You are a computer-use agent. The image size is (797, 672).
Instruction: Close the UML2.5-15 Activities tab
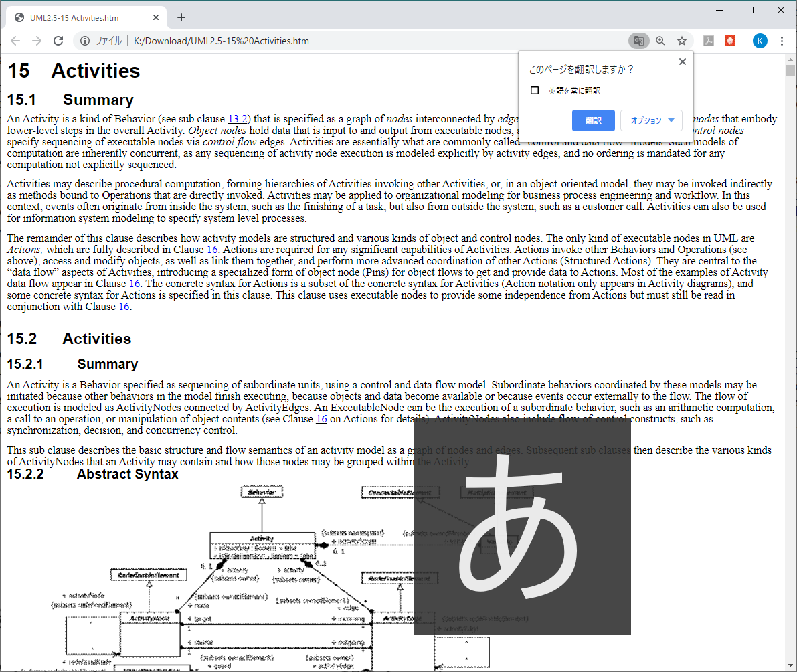[155, 18]
